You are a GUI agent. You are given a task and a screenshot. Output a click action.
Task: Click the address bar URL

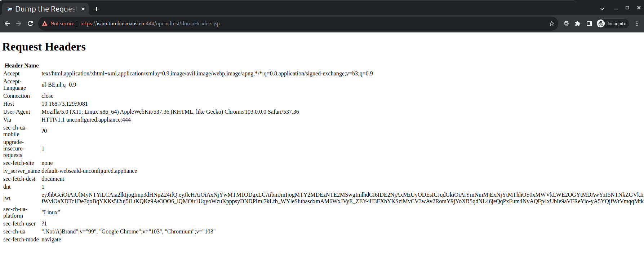click(150, 23)
